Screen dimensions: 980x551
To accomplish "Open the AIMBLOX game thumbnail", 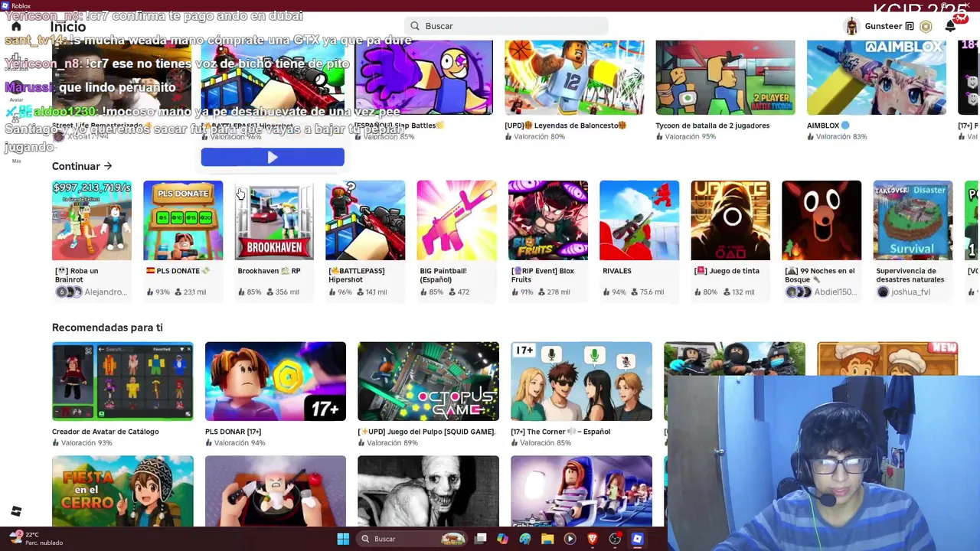I will [x=877, y=77].
